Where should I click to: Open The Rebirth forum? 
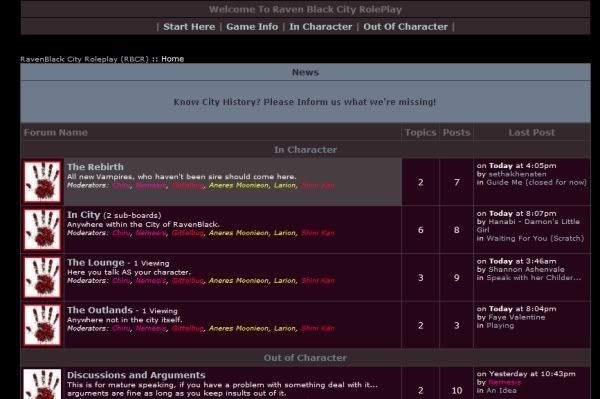[95, 167]
